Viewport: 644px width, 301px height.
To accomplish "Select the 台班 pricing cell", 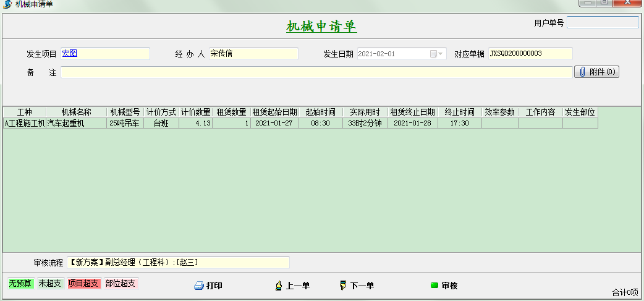I will 161,123.
